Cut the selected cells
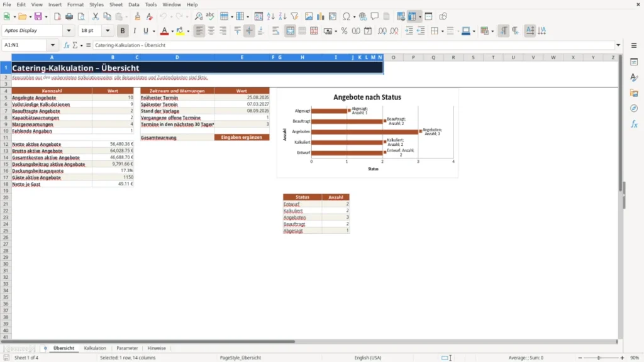The height and width of the screenshot is (362, 644). 96,16
